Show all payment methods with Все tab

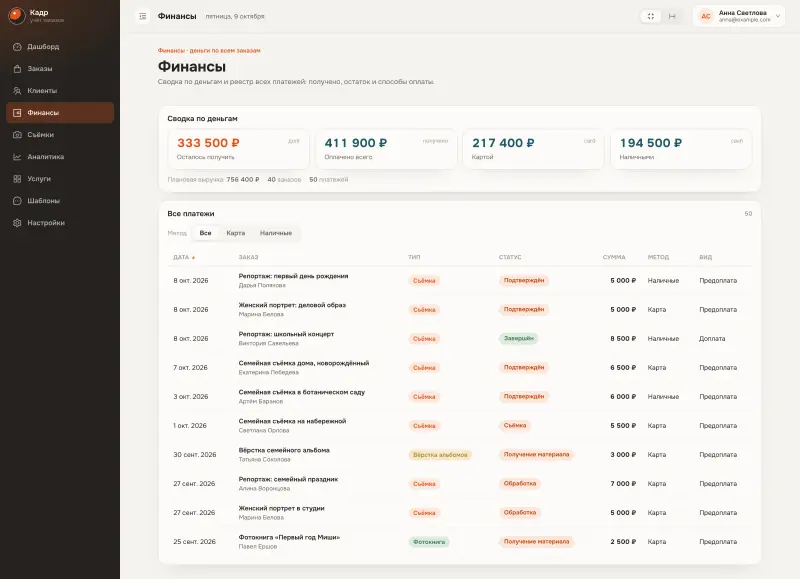coord(205,233)
